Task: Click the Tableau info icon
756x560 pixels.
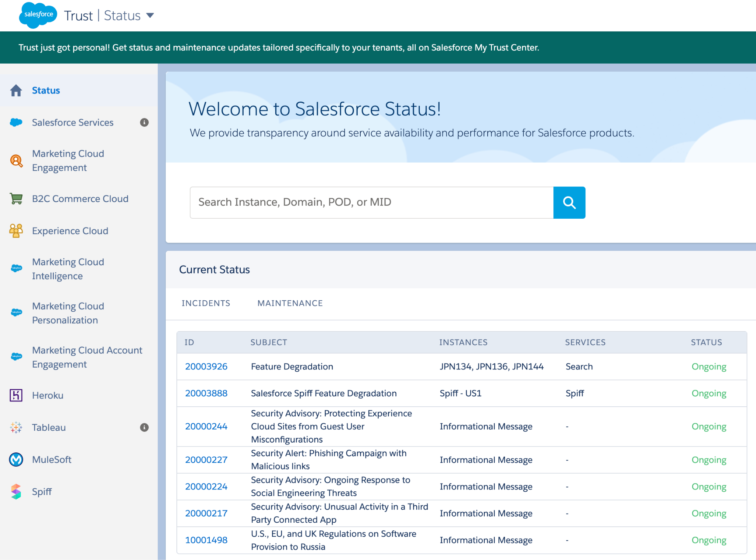Action: coord(144,427)
